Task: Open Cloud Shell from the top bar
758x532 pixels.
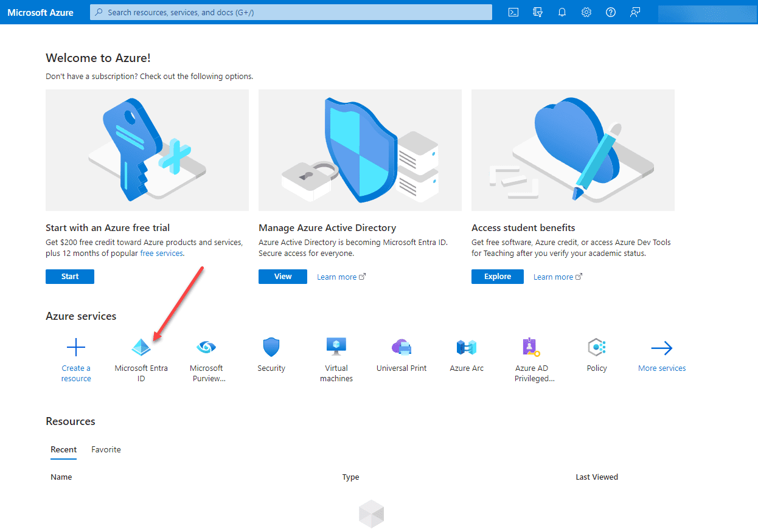Action: (x=513, y=12)
